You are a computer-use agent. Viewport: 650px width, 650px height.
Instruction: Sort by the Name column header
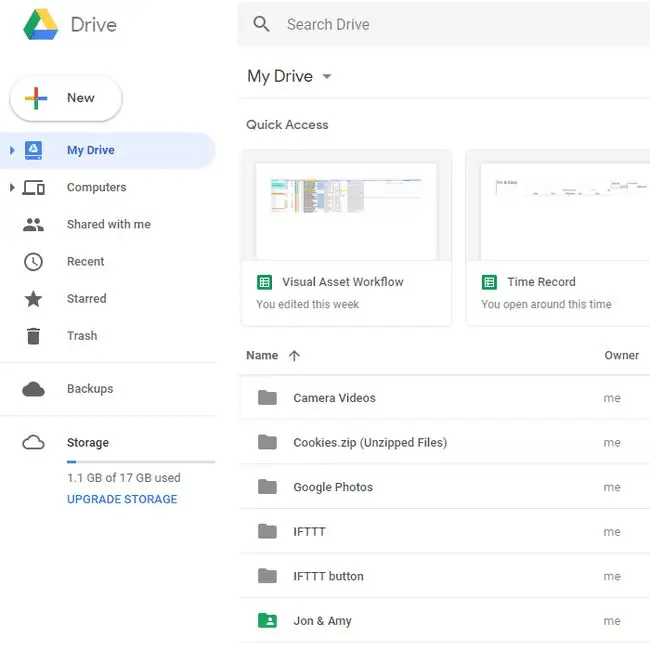(262, 356)
